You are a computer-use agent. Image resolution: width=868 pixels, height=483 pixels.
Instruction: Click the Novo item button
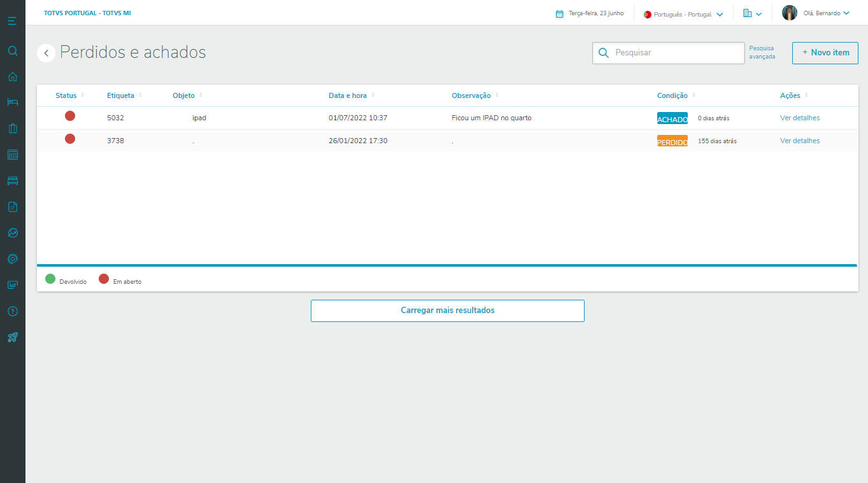[825, 53]
